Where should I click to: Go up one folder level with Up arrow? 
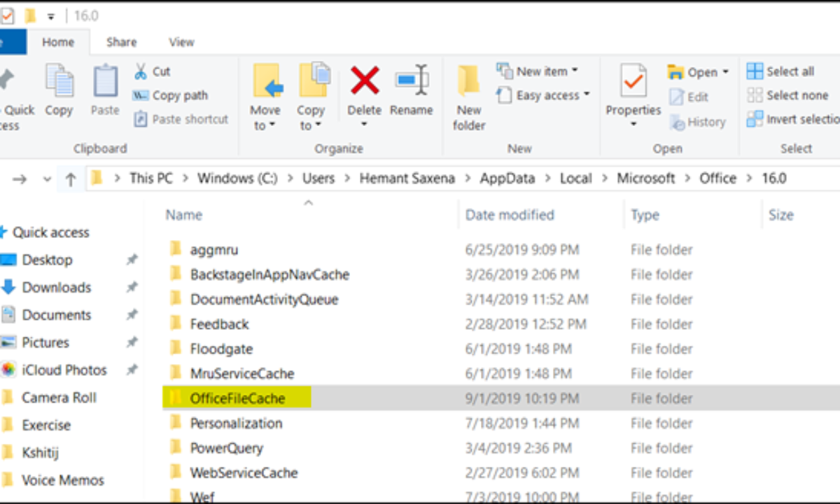[x=70, y=179]
